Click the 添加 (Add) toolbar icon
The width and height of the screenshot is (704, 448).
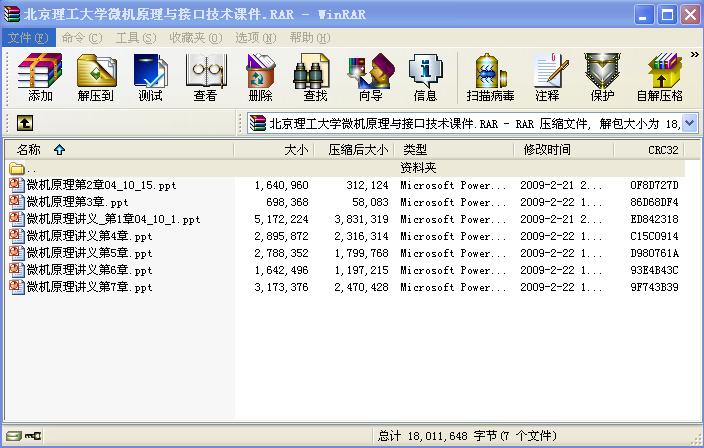click(x=40, y=77)
